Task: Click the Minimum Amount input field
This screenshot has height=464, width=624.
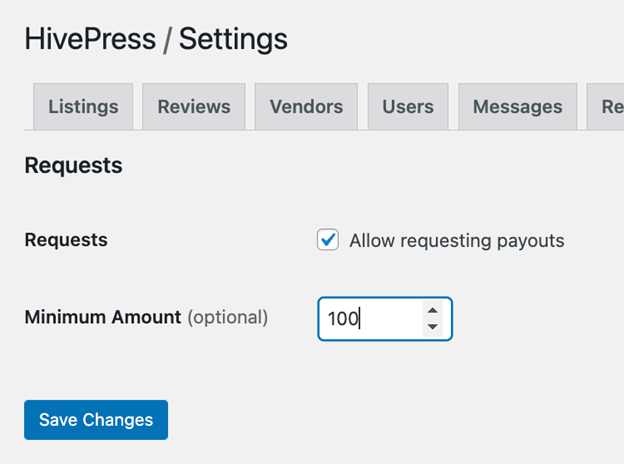Action: (x=385, y=319)
